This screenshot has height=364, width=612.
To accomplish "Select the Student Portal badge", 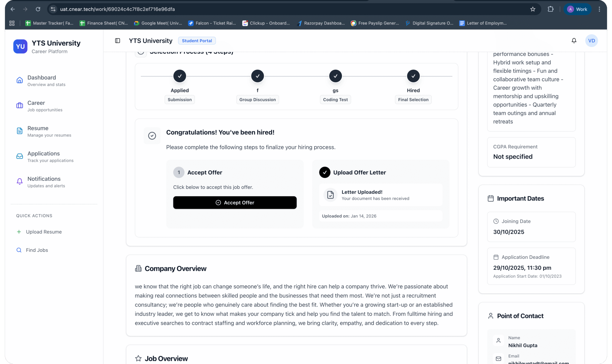I will [197, 40].
